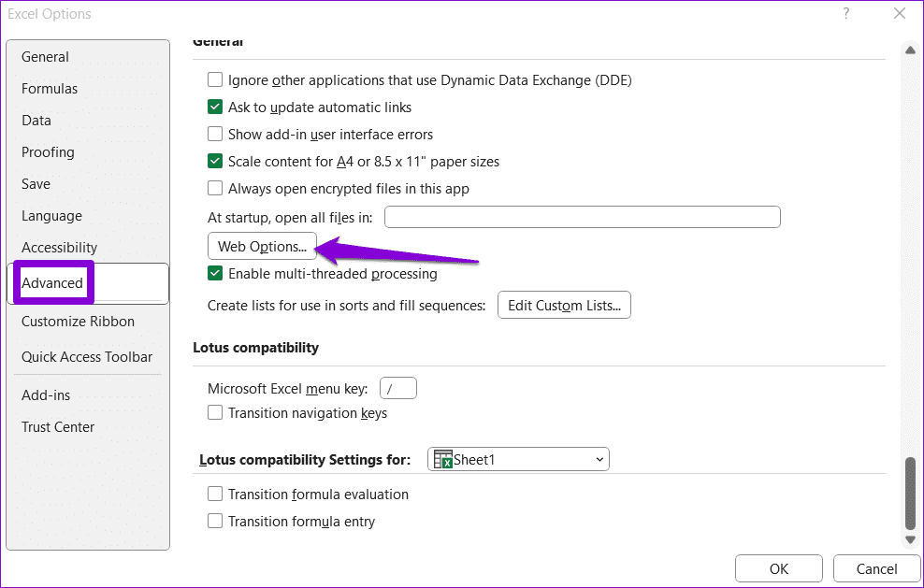Disable Ask to update automatic links
Screen dimensions: 924x588
point(215,107)
